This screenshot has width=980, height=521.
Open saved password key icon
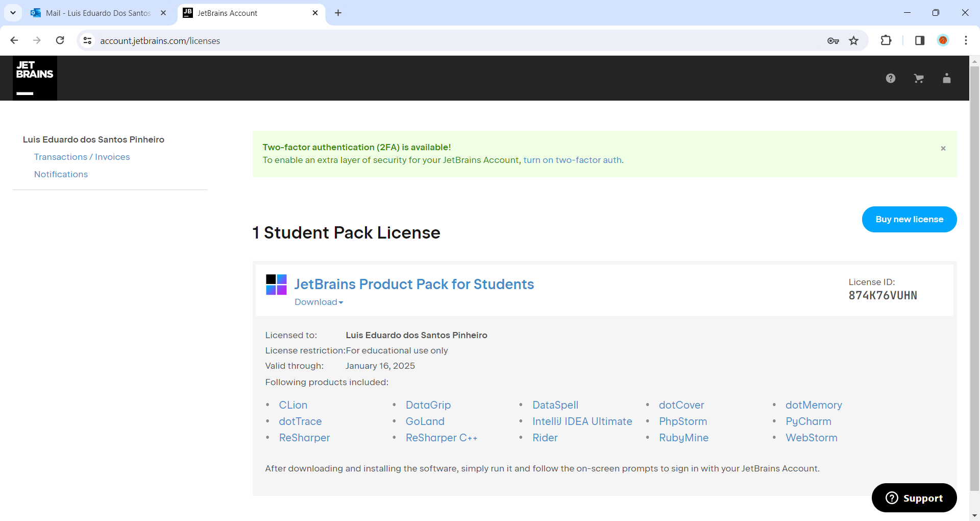[x=833, y=40]
